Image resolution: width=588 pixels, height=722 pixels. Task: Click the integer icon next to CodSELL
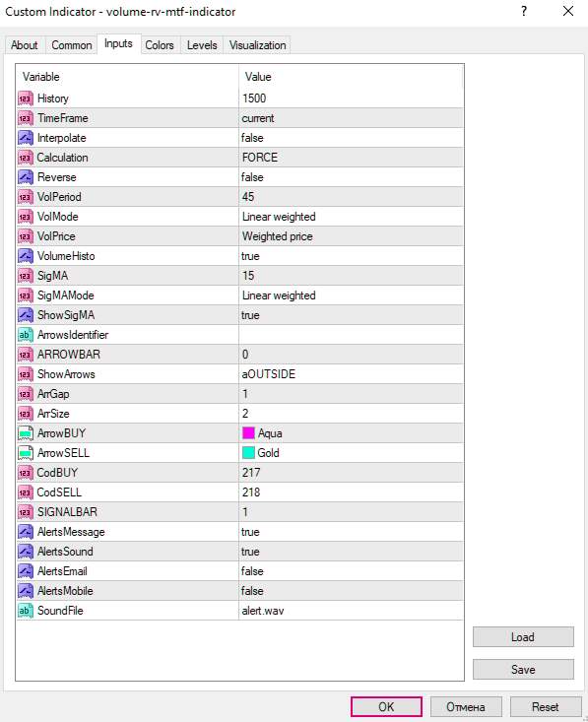pos(26,492)
